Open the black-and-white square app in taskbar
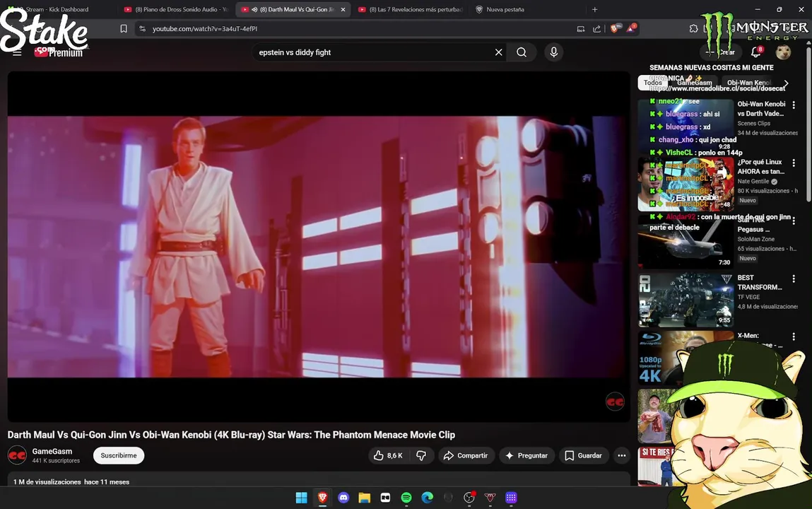This screenshot has height=509, width=812. point(385,498)
